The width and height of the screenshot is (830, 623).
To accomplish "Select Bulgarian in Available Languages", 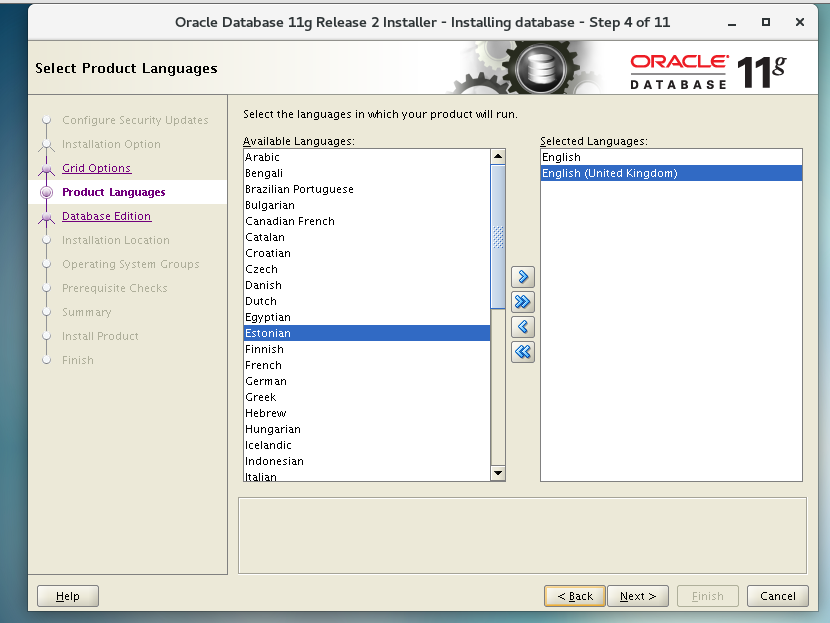I will coord(367,205).
